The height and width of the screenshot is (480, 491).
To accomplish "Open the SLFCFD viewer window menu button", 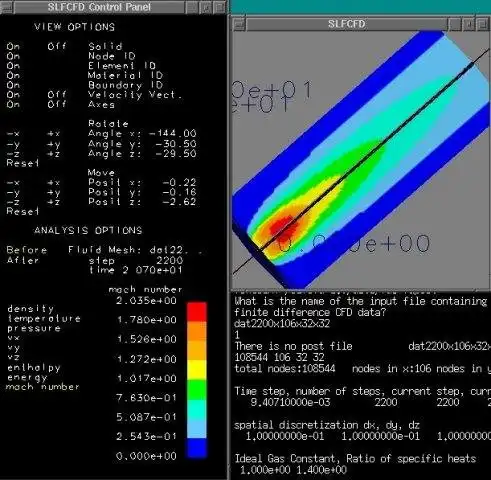I will 239,24.
